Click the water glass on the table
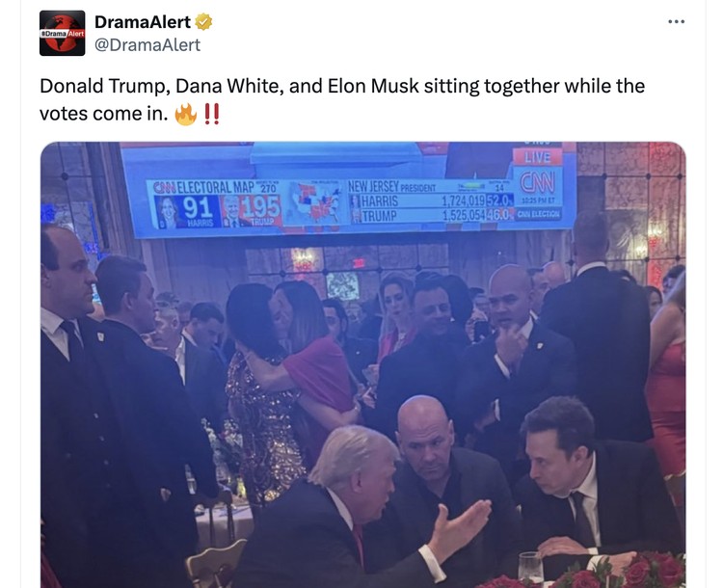The image size is (723, 588). (x=530, y=567)
